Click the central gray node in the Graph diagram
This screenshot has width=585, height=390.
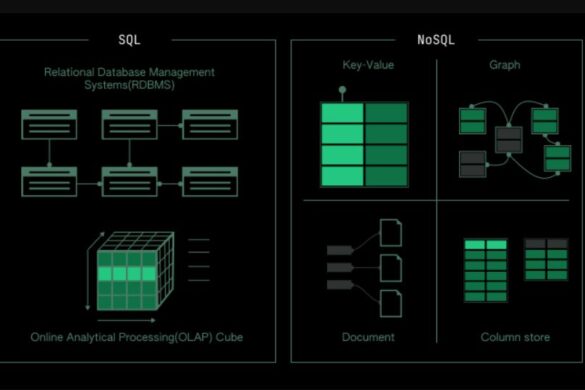[509, 140]
